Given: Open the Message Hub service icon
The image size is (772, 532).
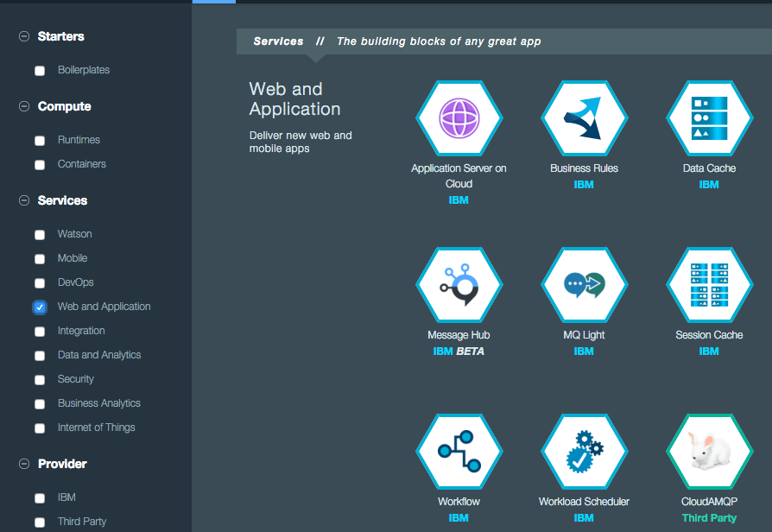Looking at the screenshot, I should [x=459, y=285].
